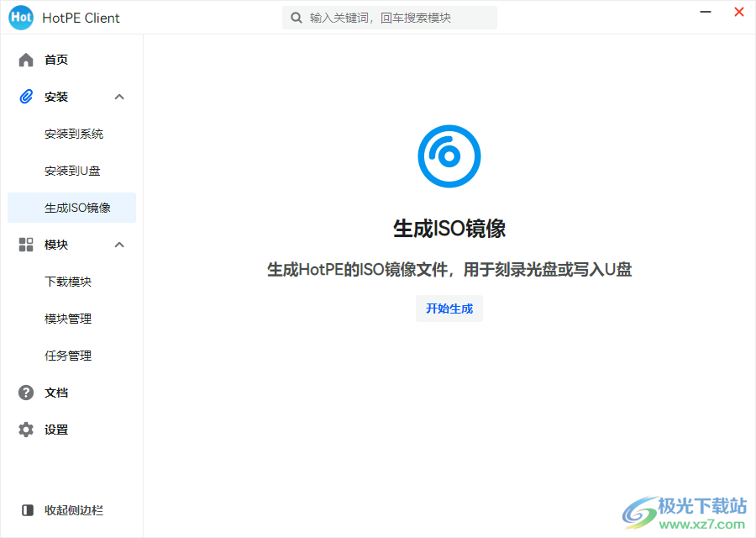
Task: Click the home icon beside 首页
Action: pos(26,60)
